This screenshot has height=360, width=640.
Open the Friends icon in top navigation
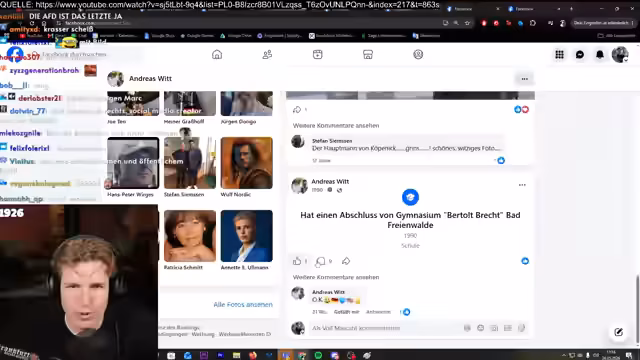pyautogui.click(x=267, y=54)
